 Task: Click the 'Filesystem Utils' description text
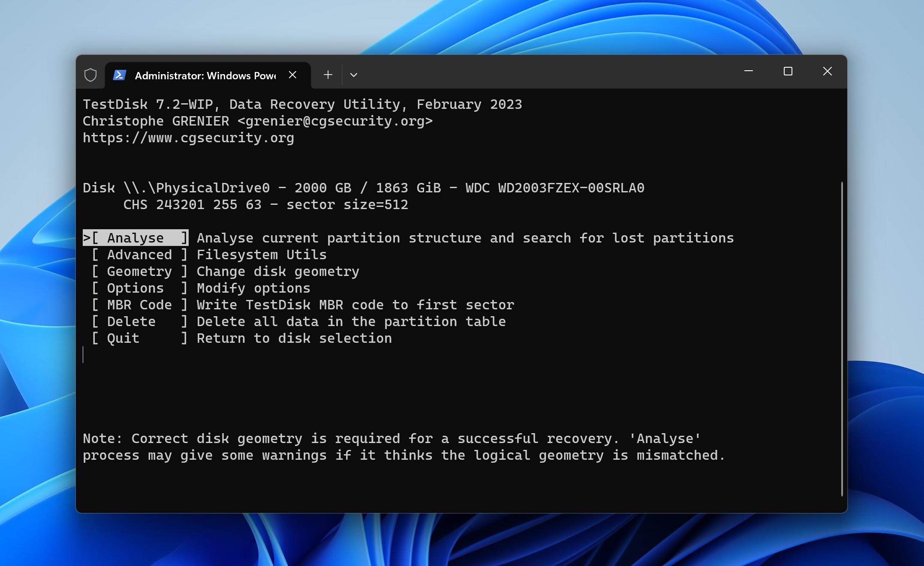(262, 255)
